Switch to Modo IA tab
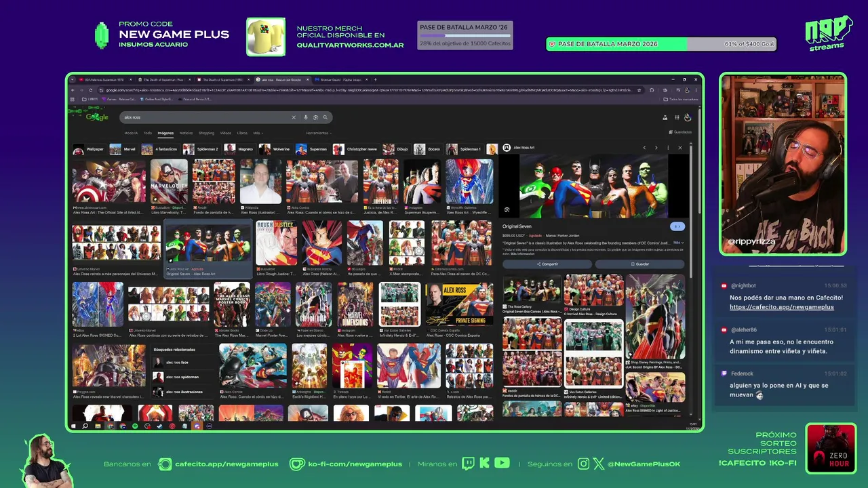868x488 pixels. 131,133
